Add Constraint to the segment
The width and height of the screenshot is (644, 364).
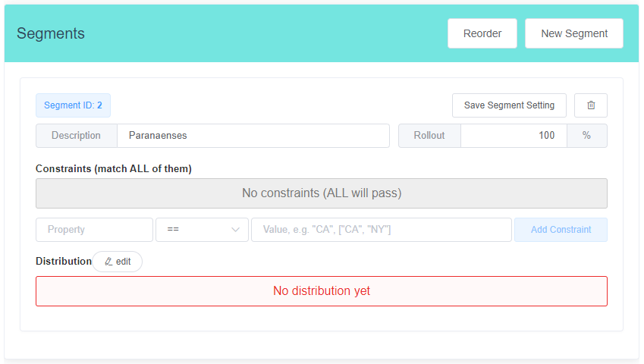pos(561,230)
